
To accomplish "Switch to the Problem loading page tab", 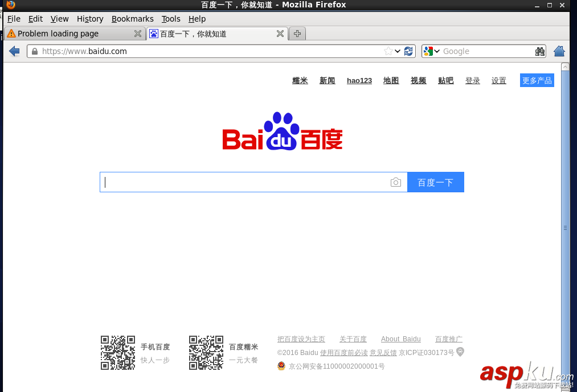I will pos(75,34).
